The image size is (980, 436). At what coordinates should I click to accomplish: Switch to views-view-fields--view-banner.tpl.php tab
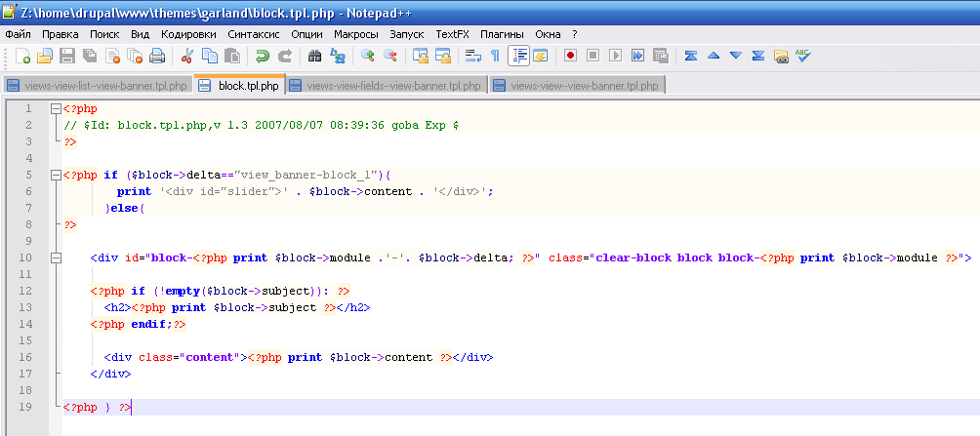point(387,86)
